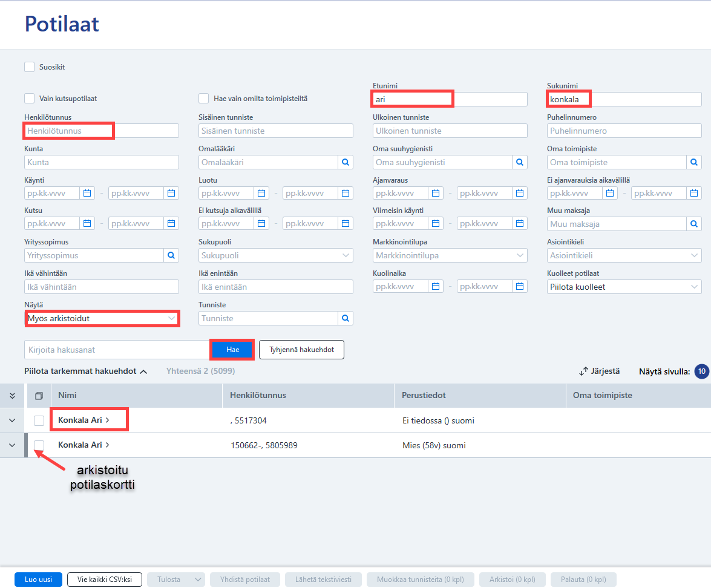Open the Tunniste field search icon
Image resolution: width=711 pixels, height=588 pixels.
click(345, 318)
